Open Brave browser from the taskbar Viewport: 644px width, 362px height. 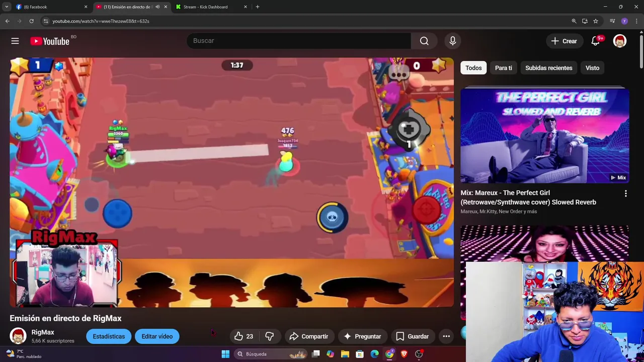pyautogui.click(x=404, y=354)
